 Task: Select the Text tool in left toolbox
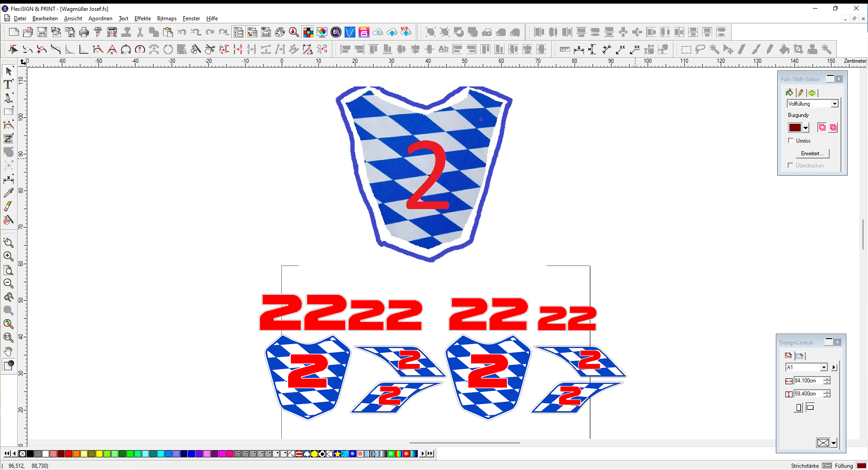(8, 84)
